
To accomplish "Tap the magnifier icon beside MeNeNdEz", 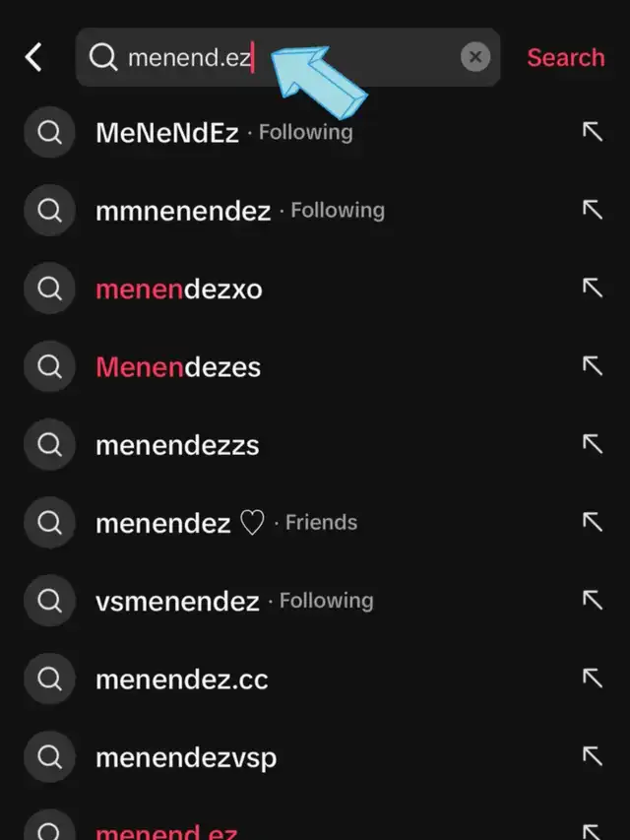I will click(x=50, y=132).
